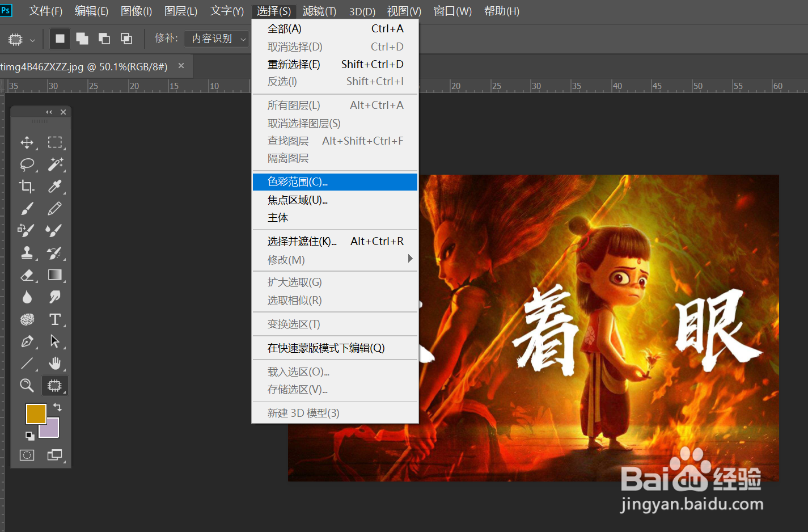Open the 图像(I) menu
This screenshot has width=808, height=532.
tap(136, 11)
